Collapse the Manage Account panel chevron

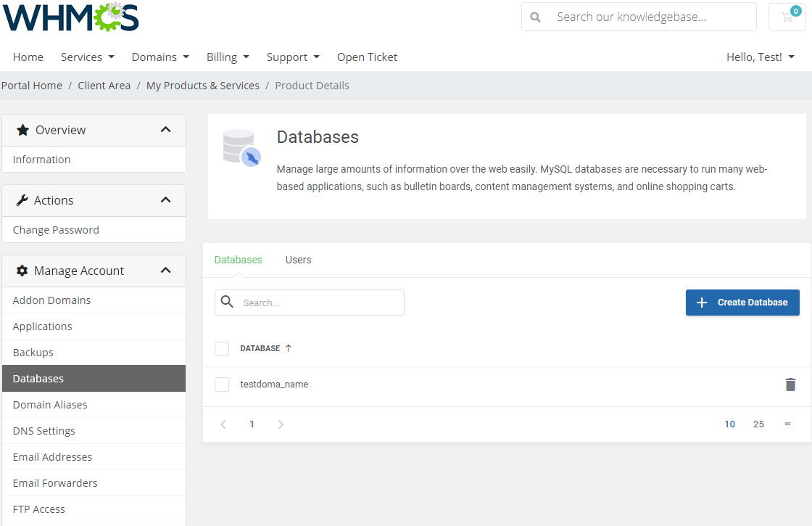(x=166, y=270)
